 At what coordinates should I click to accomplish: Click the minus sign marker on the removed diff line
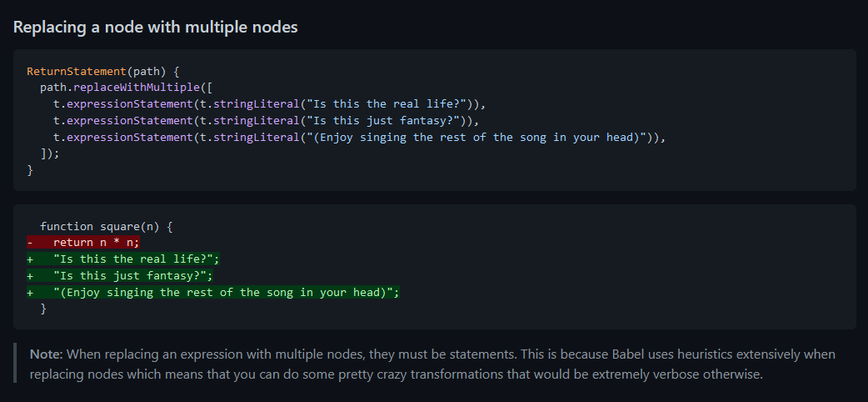(30, 243)
